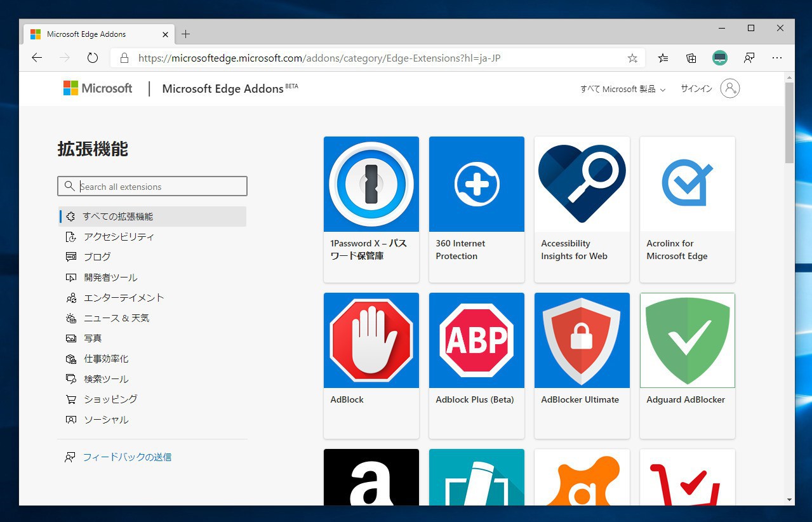Open 1Password X extension icon
This screenshot has width=812, height=522.
pos(371,184)
